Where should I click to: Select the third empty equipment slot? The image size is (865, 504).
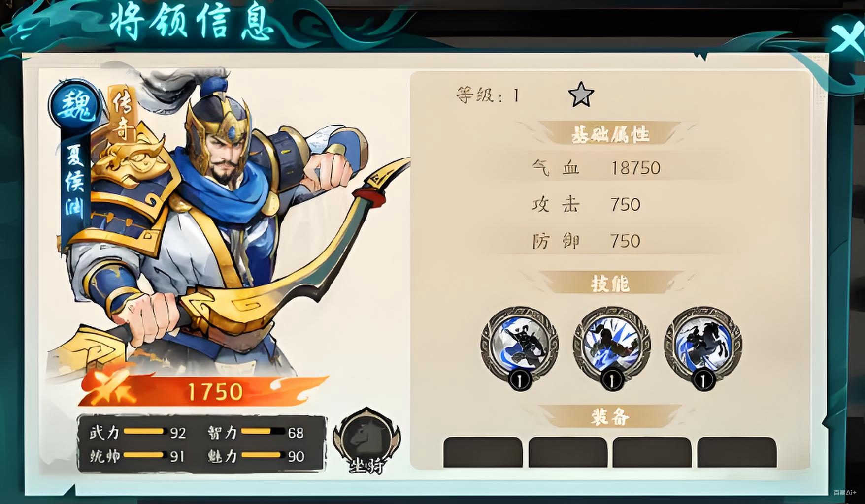point(652,452)
